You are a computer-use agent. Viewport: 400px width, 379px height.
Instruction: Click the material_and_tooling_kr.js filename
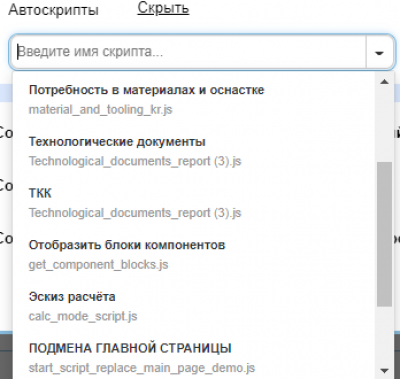(100, 110)
